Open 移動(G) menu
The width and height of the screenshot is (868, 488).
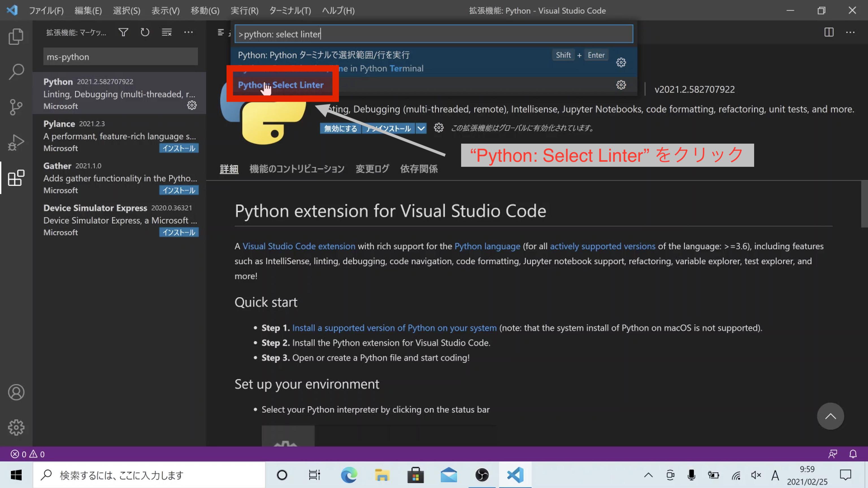(x=205, y=10)
